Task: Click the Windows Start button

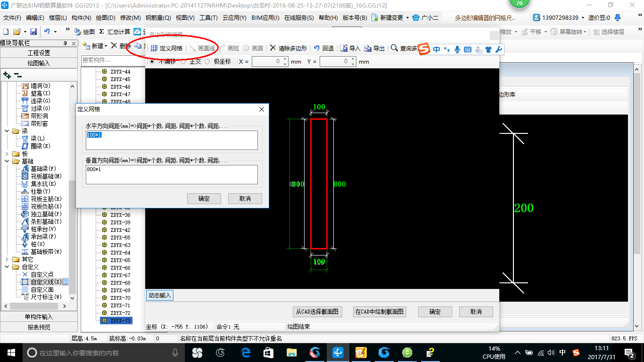Action: [11, 352]
